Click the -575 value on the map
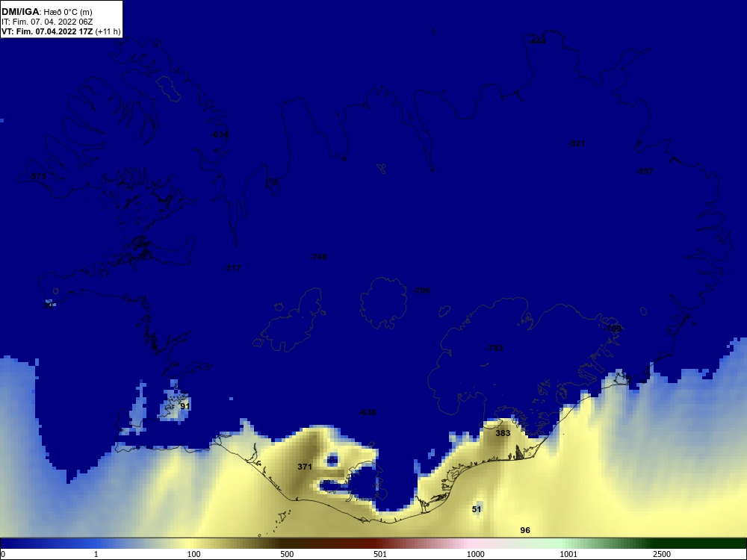 click(37, 176)
